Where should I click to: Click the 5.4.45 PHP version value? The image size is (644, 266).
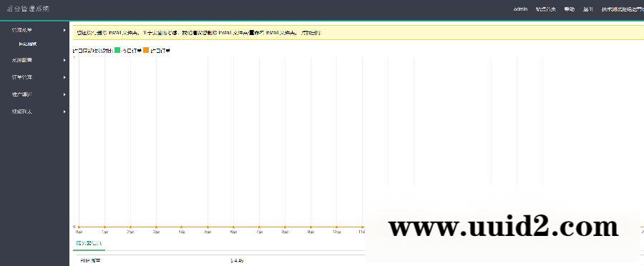tap(237, 260)
